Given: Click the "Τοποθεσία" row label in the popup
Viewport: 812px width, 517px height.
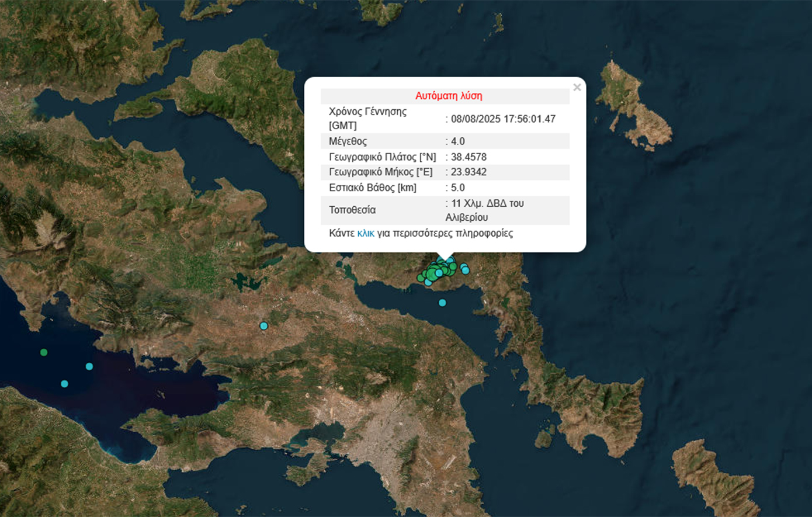Looking at the screenshot, I should (352, 210).
